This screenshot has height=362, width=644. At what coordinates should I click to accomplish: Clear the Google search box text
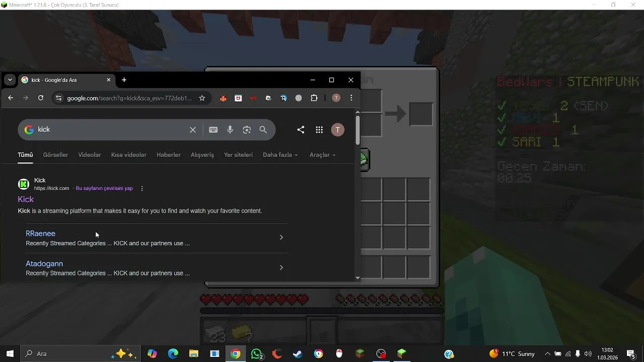pyautogui.click(x=193, y=130)
